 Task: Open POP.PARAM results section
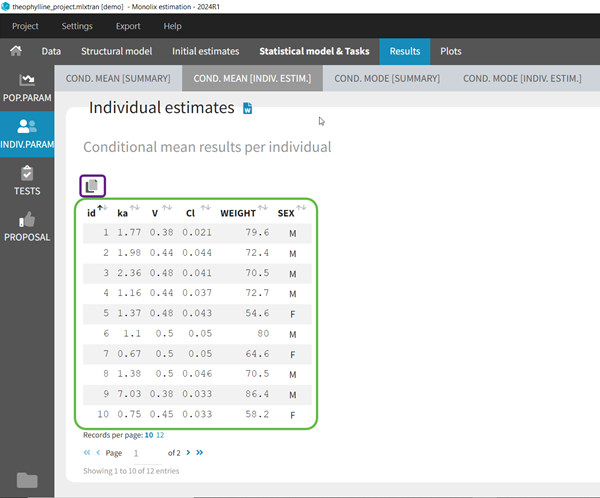27,88
